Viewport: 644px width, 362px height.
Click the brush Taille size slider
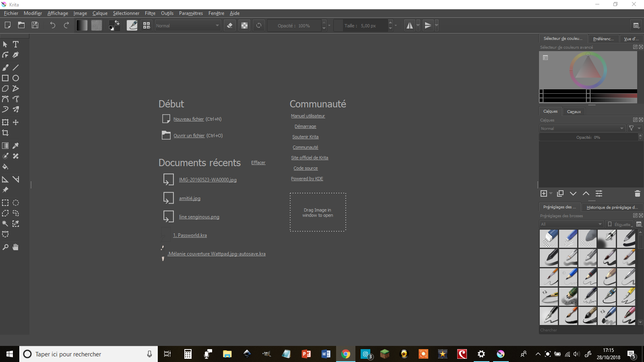click(x=361, y=26)
